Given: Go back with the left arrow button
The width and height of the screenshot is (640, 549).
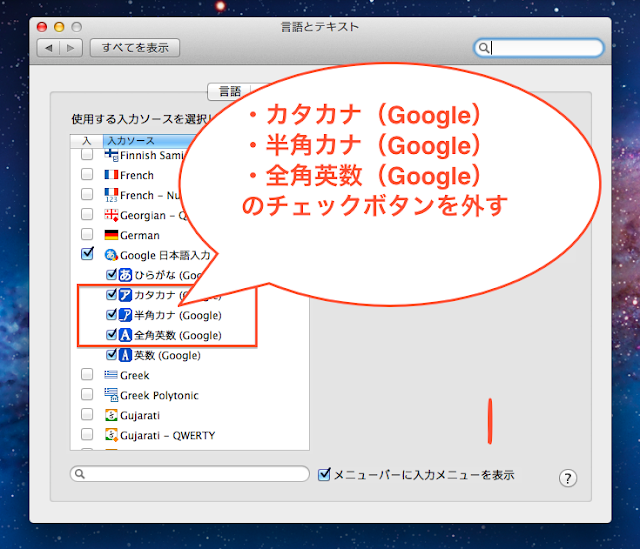Looking at the screenshot, I should pos(49,48).
